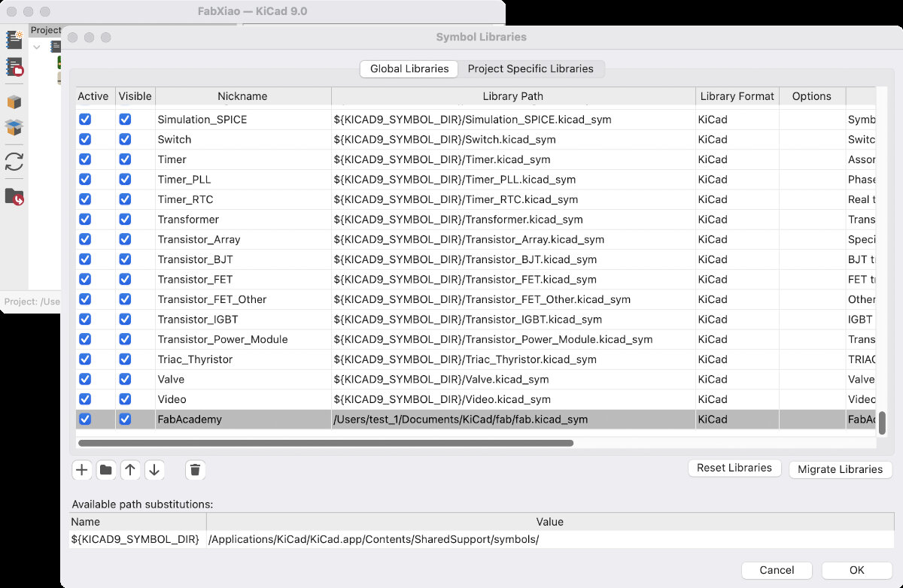Screen dimensions: 903x588
Task: Collapse the project tree chevron in KiCad window
Action: 37,47
